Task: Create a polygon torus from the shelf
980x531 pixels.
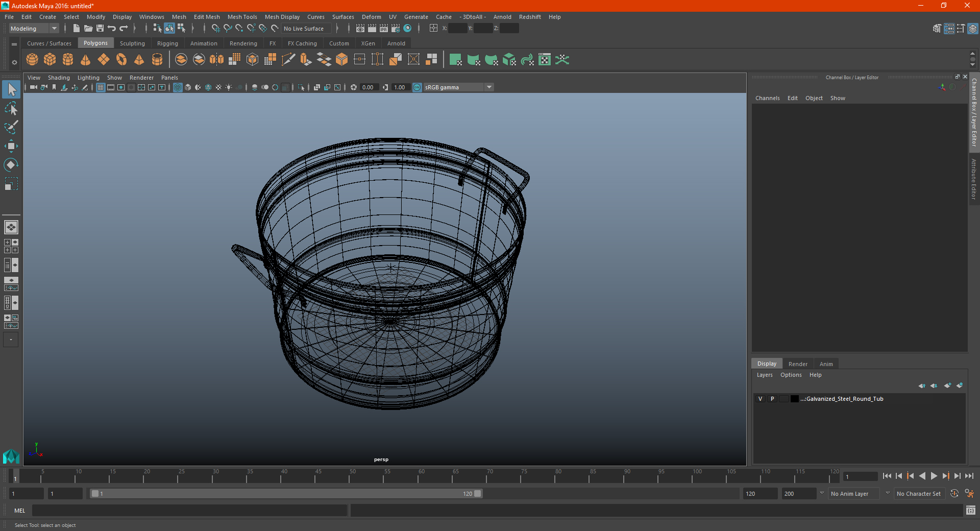Action: point(121,60)
